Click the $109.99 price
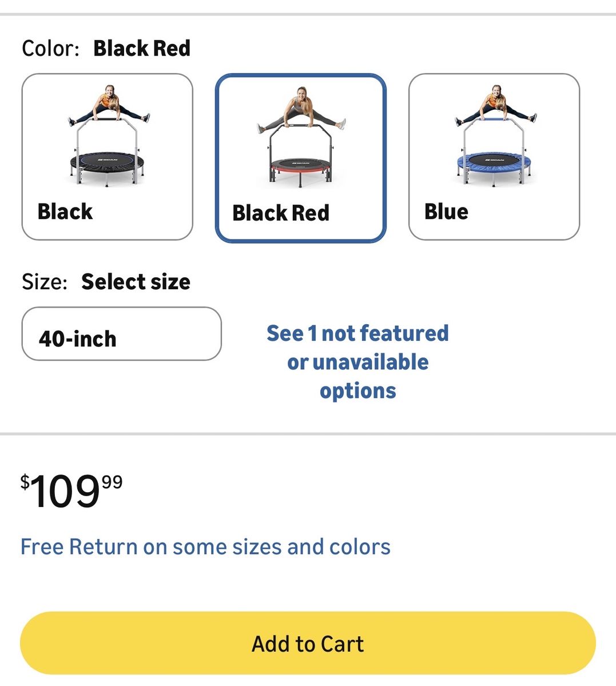 (x=71, y=491)
